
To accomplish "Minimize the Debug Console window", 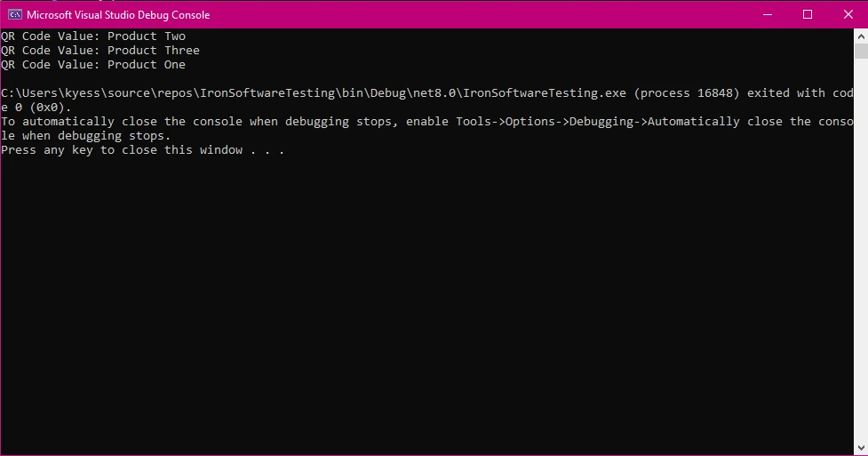I will (766, 14).
